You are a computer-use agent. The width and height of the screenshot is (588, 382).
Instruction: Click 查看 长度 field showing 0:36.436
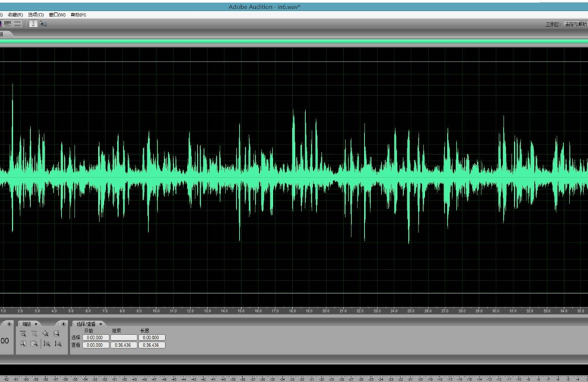[151, 345]
